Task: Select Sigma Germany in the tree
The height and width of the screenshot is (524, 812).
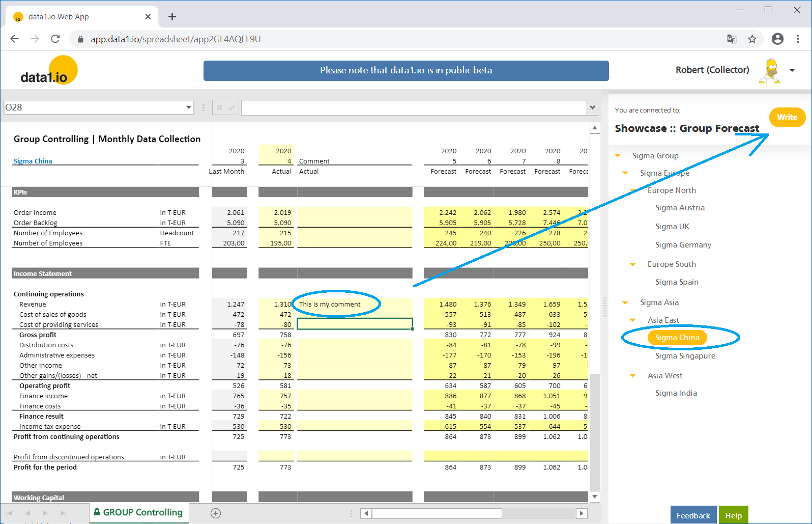Action: [683, 245]
